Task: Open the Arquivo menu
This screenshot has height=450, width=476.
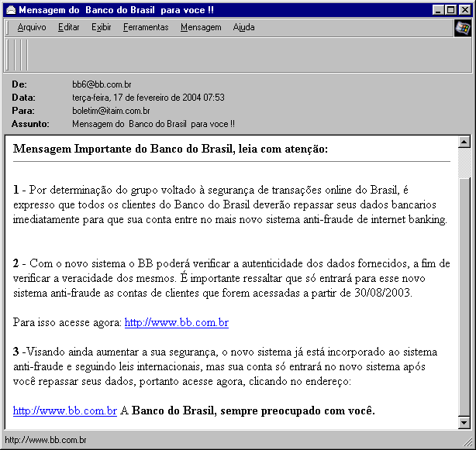Action: (x=31, y=27)
